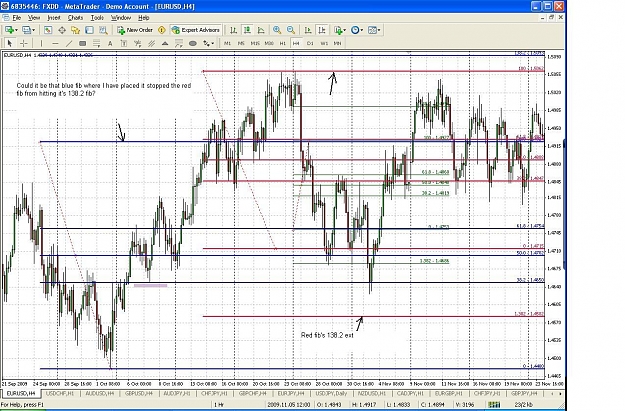Image resolution: width=625 pixels, height=411 pixels.
Task: Switch to the CADJPY,H1 chart tab
Action: (409, 393)
